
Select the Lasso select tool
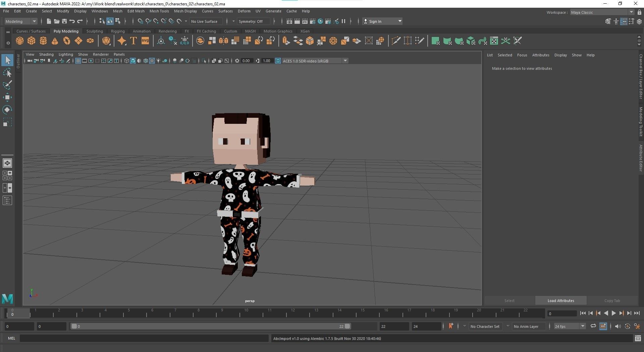click(7, 73)
